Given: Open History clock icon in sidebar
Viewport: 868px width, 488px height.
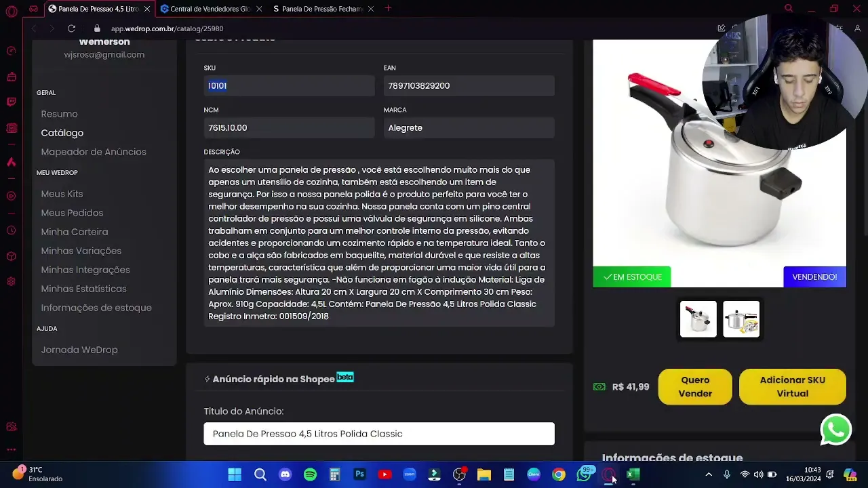Looking at the screenshot, I should 11,230.
